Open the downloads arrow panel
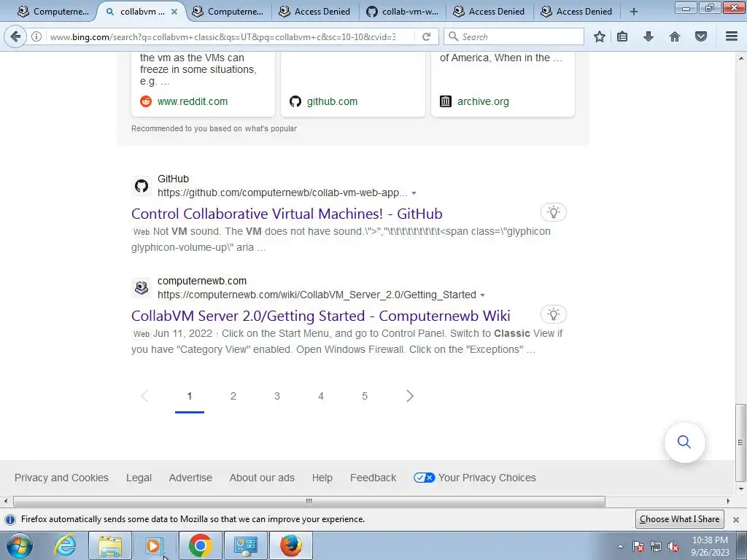The width and height of the screenshot is (747, 560). 649,36
